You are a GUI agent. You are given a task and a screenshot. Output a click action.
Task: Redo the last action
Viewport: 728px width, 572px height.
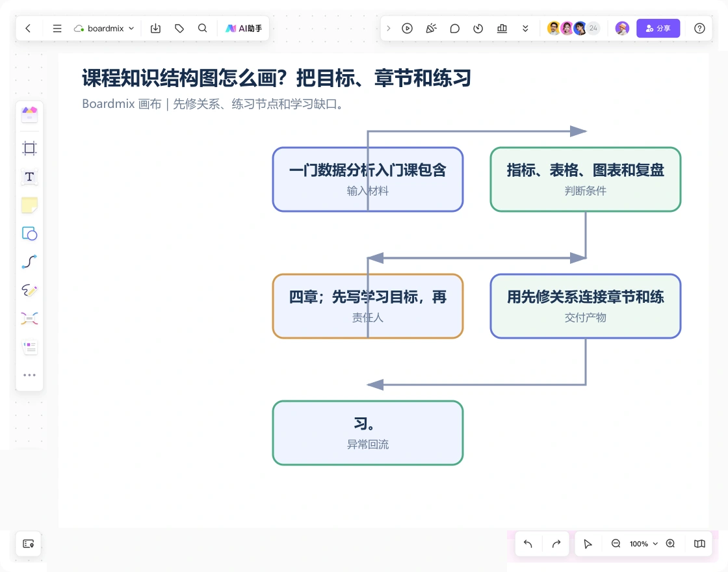(x=556, y=543)
